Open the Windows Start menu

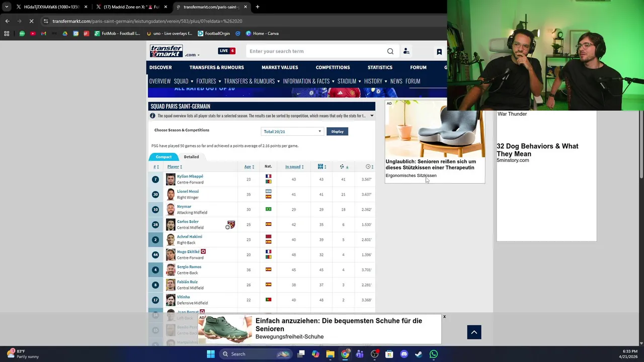click(x=211, y=354)
